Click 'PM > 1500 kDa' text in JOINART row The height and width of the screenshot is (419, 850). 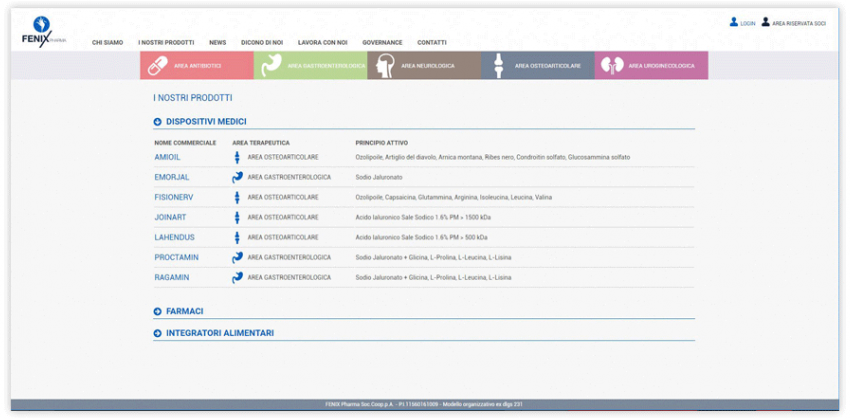(x=466, y=217)
